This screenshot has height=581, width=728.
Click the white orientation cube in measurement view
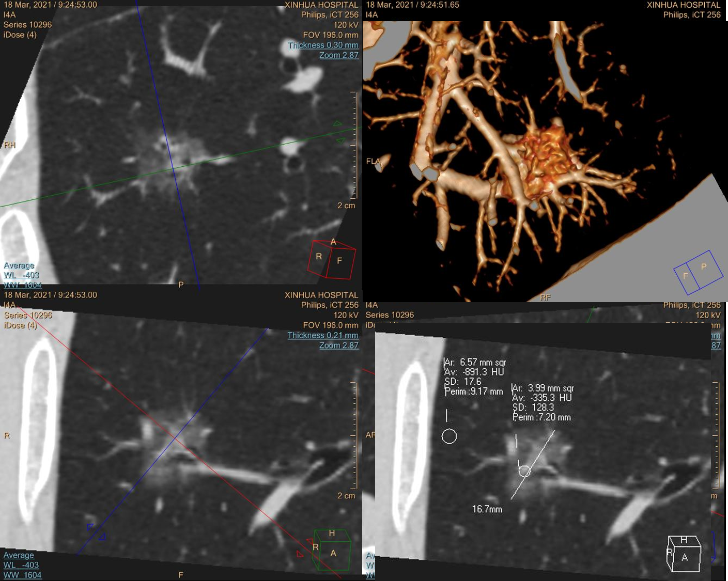pyautogui.click(x=684, y=553)
